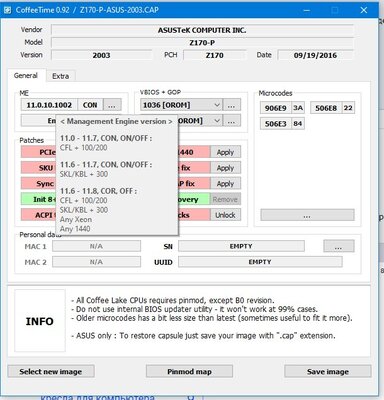The height and width of the screenshot is (400, 384).
Task: Click Save image button
Action: (328, 371)
